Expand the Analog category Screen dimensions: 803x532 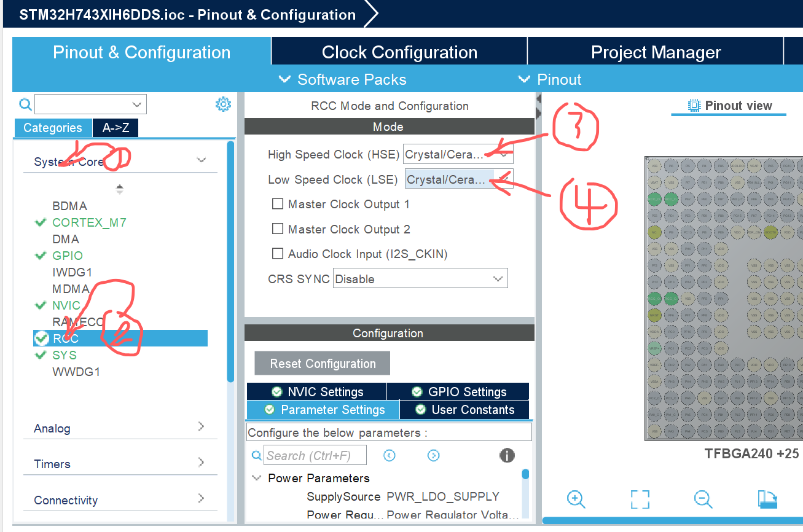click(x=201, y=426)
